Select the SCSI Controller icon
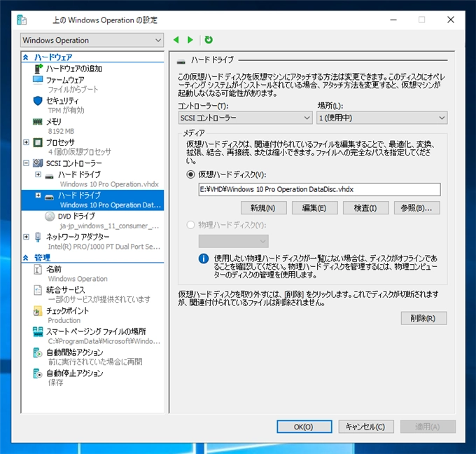Image resolution: width=476 pixels, height=454 pixels. click(x=38, y=163)
